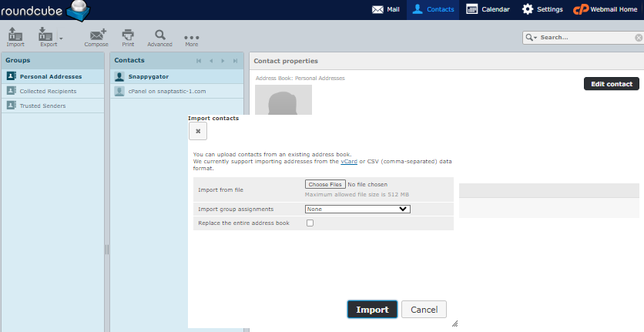Open the vCard link
The image size is (644, 332).
coord(349,162)
